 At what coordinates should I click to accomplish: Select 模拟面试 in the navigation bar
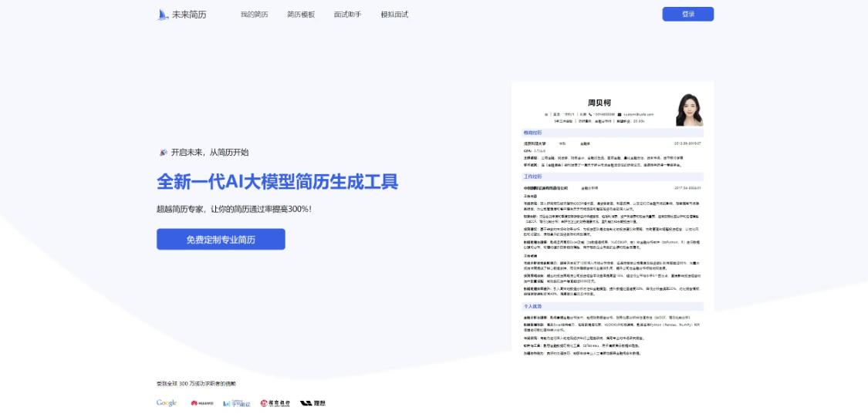[395, 15]
